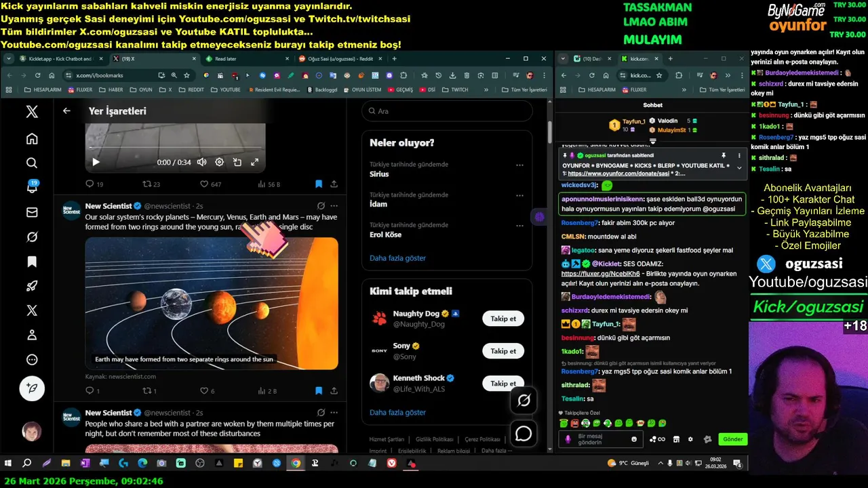Repost the New Scientist rocky planets post
This screenshot has width=868, height=488.
[x=149, y=390]
